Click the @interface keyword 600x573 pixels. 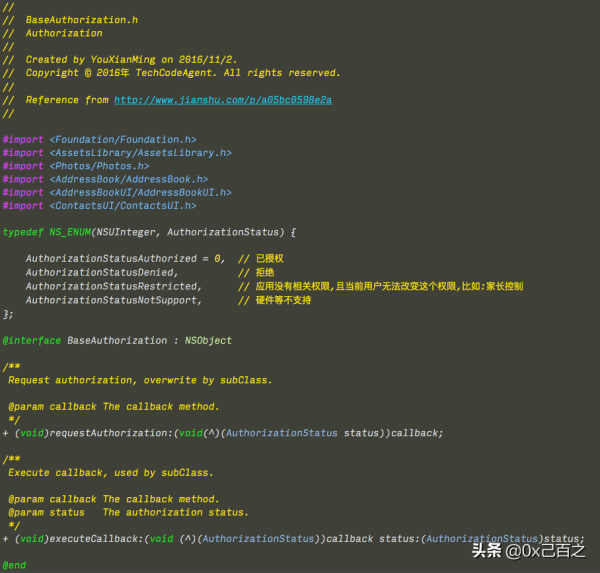coord(31,340)
